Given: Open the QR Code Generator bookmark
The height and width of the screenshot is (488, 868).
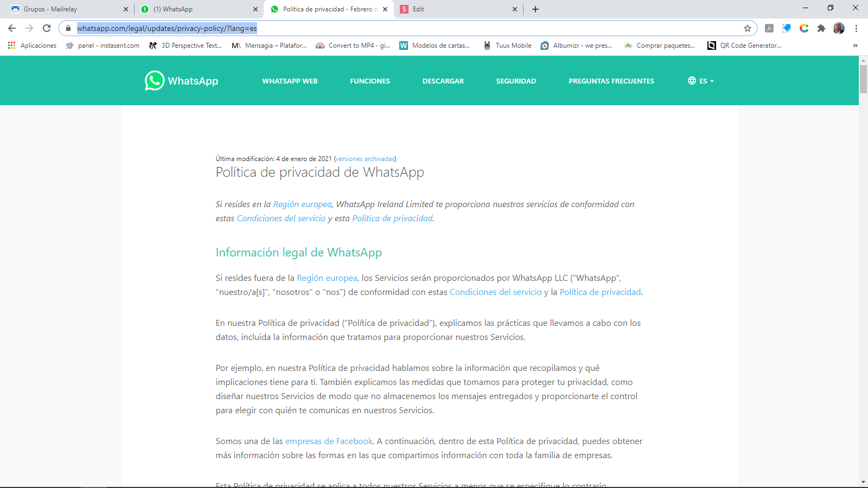Looking at the screenshot, I should coord(744,46).
